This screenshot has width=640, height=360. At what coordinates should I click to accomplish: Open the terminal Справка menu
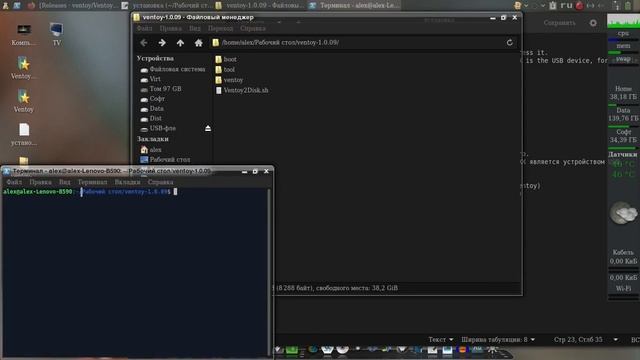tap(160, 182)
